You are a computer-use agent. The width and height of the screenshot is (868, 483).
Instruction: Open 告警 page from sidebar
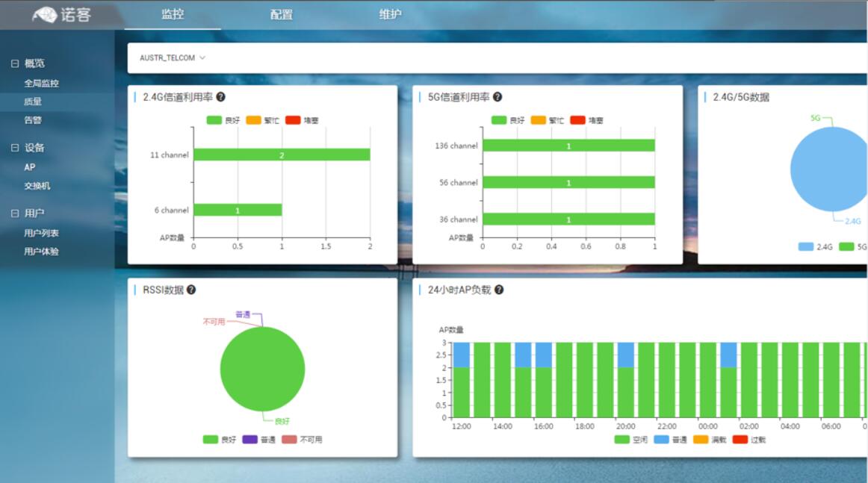(x=33, y=120)
